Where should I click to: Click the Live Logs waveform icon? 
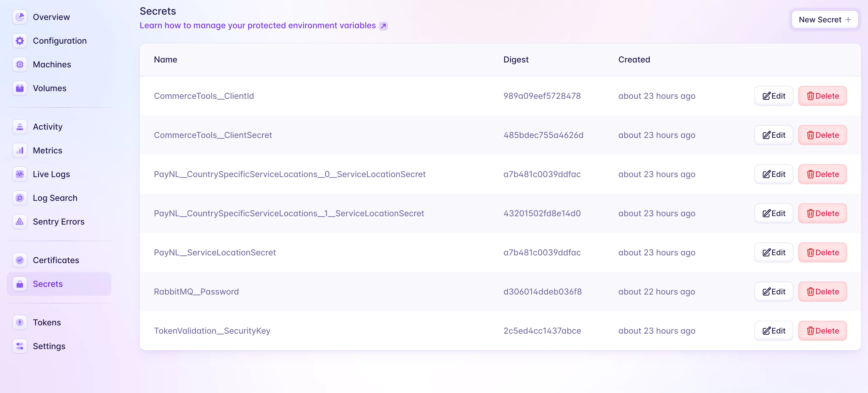20,174
